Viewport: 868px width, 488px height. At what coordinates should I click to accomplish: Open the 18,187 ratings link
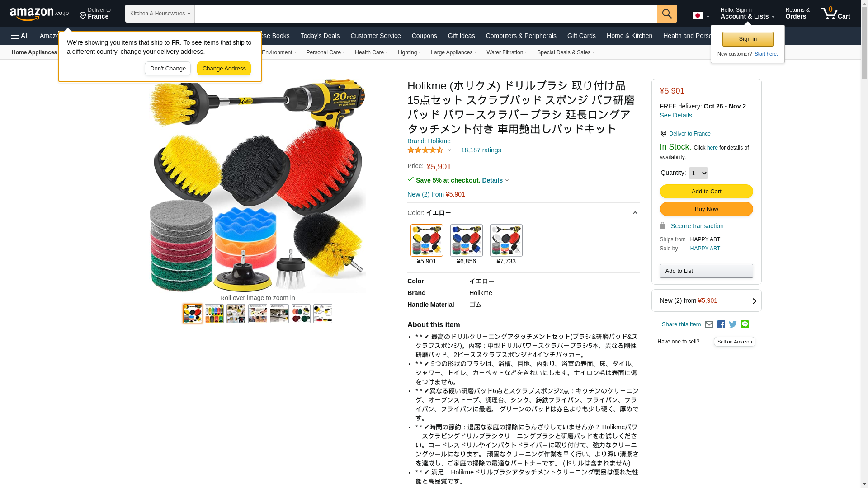[x=481, y=150]
